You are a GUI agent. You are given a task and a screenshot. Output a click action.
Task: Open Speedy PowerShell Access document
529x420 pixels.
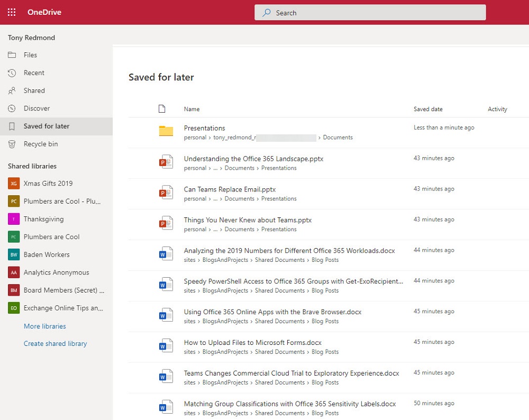point(293,281)
